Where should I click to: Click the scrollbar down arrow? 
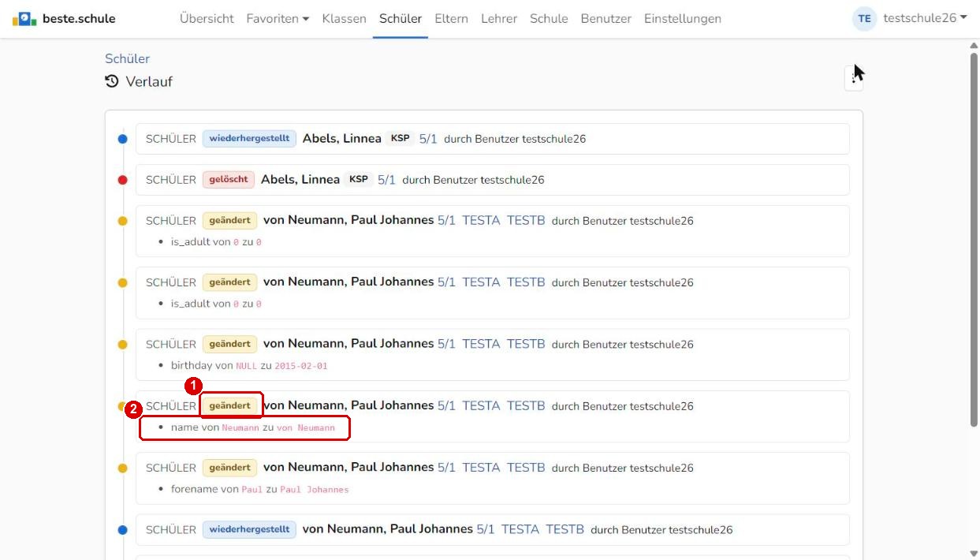click(x=974, y=553)
